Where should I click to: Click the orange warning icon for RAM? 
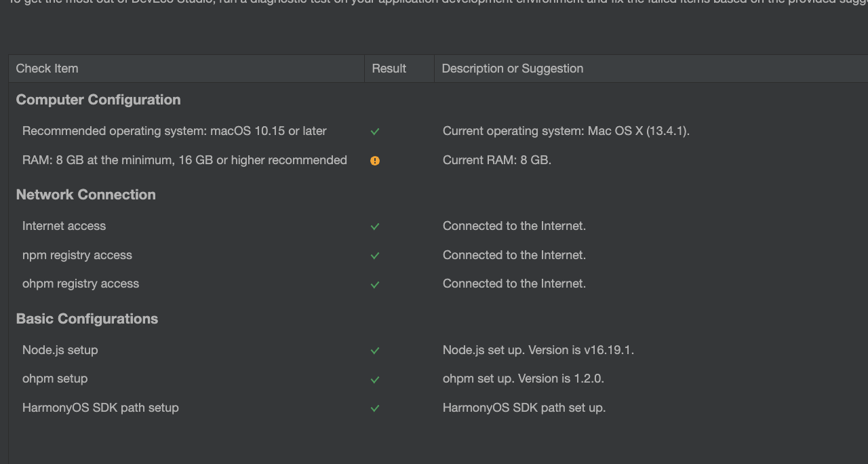pyautogui.click(x=375, y=161)
